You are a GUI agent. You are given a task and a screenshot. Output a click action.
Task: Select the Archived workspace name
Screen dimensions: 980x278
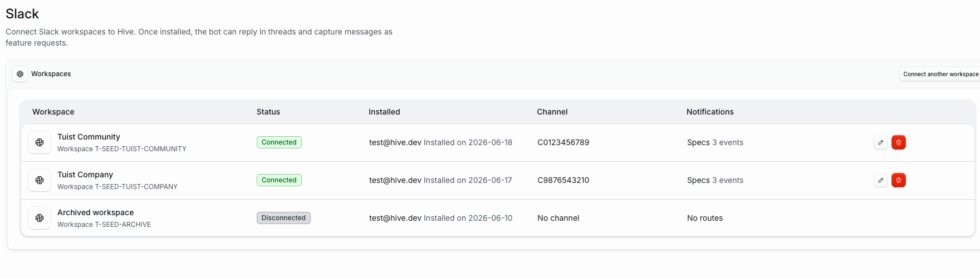[96, 212]
